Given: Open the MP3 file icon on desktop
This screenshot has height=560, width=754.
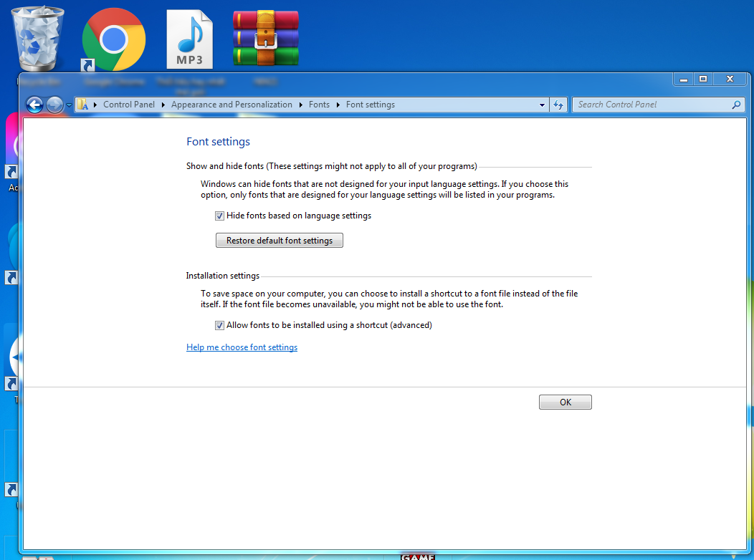Looking at the screenshot, I should [190, 39].
